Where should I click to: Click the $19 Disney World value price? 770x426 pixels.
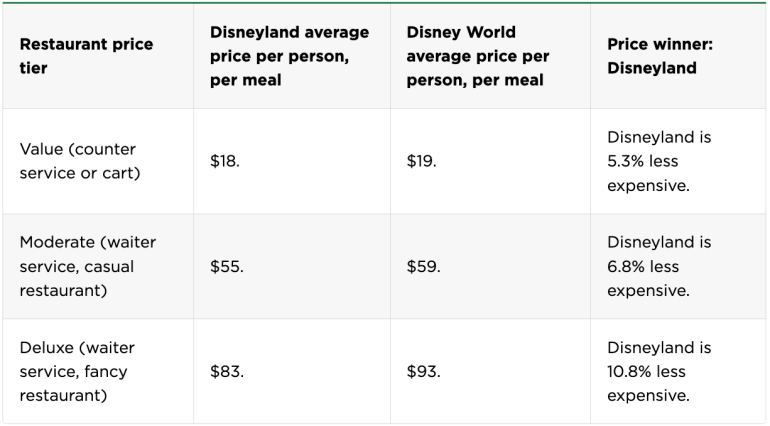421,161
